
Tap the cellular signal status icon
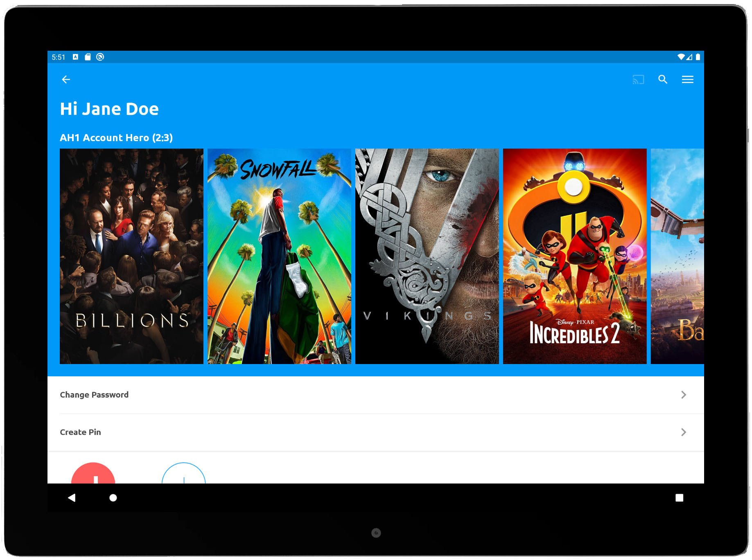(x=690, y=57)
